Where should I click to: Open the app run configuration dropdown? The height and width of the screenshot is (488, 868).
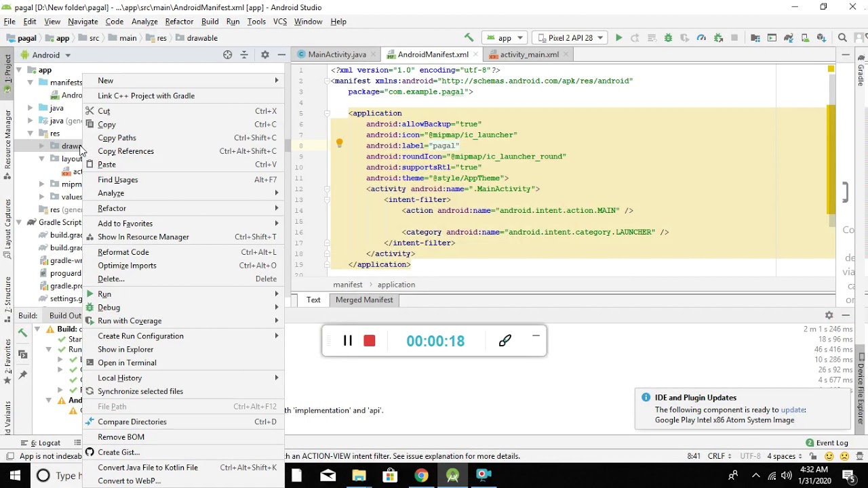click(x=505, y=38)
